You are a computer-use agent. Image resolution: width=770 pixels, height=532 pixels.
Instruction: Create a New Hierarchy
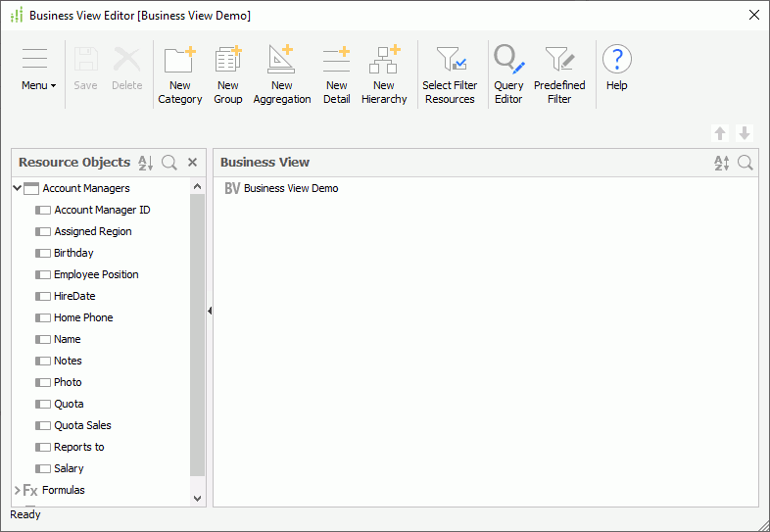point(384,75)
